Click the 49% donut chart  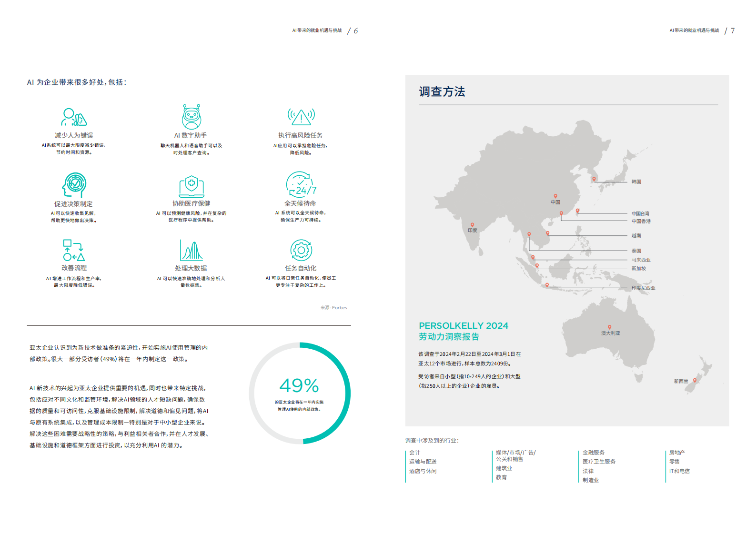[x=300, y=394]
